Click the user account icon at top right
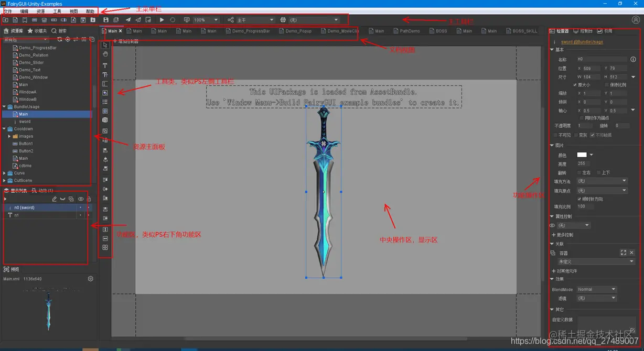This screenshot has width=644, height=351. pos(636,20)
